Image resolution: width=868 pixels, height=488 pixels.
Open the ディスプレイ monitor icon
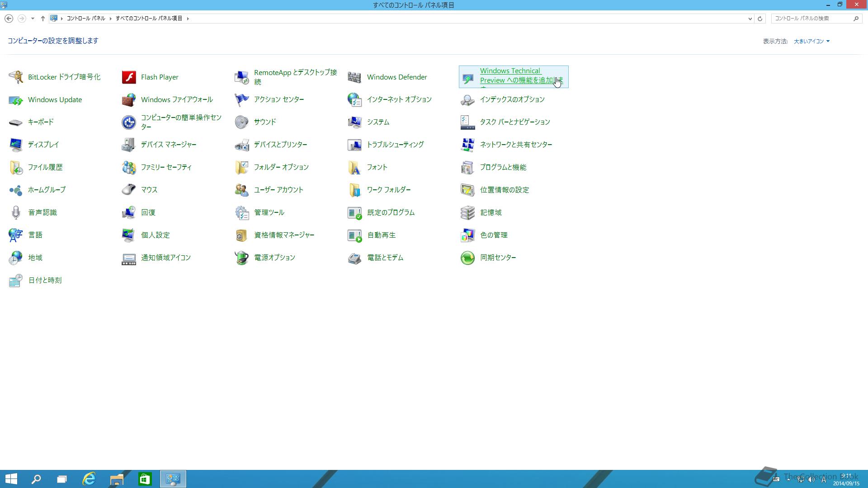pyautogui.click(x=16, y=145)
